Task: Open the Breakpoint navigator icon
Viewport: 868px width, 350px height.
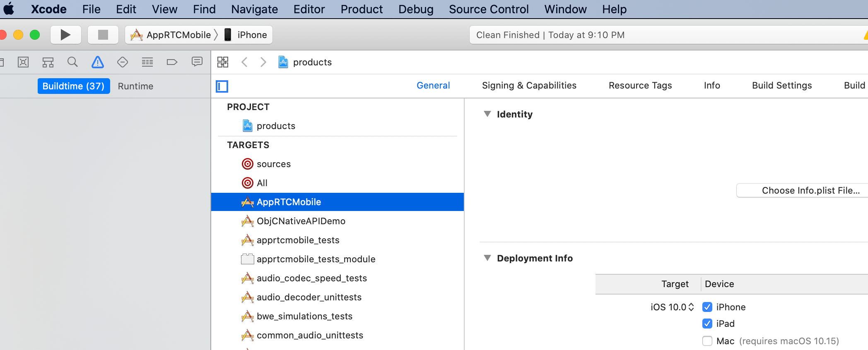Action: [172, 62]
